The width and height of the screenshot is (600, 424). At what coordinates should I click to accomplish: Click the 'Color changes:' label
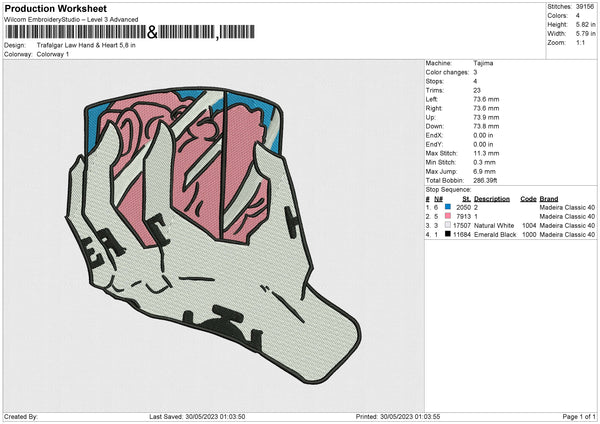point(447,72)
